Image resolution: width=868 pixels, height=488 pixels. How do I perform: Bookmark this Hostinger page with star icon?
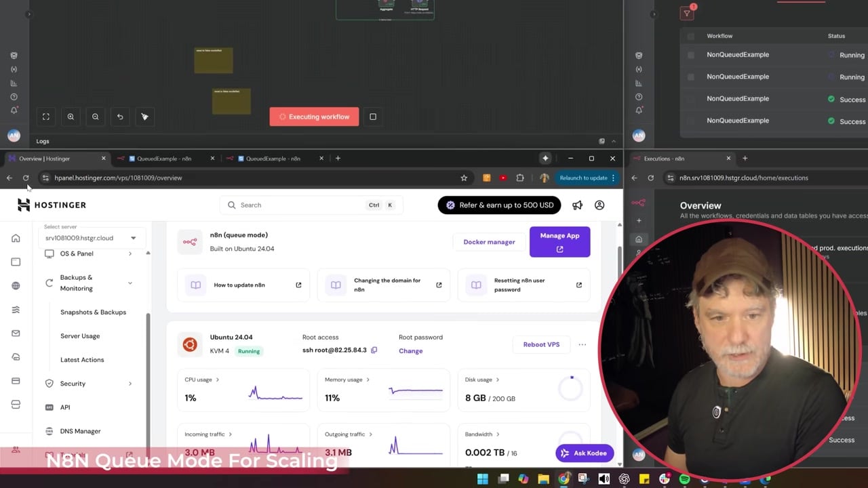464,178
